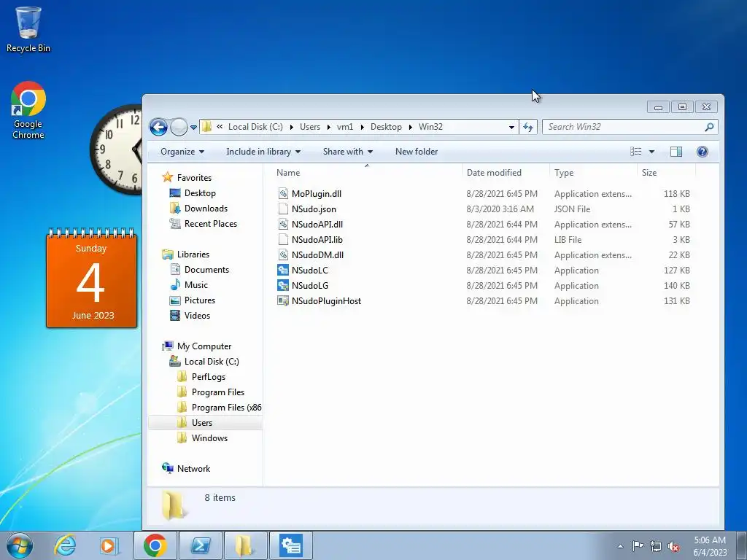Toggle the preview pane button
The width and height of the screenshot is (747, 560).
point(676,152)
